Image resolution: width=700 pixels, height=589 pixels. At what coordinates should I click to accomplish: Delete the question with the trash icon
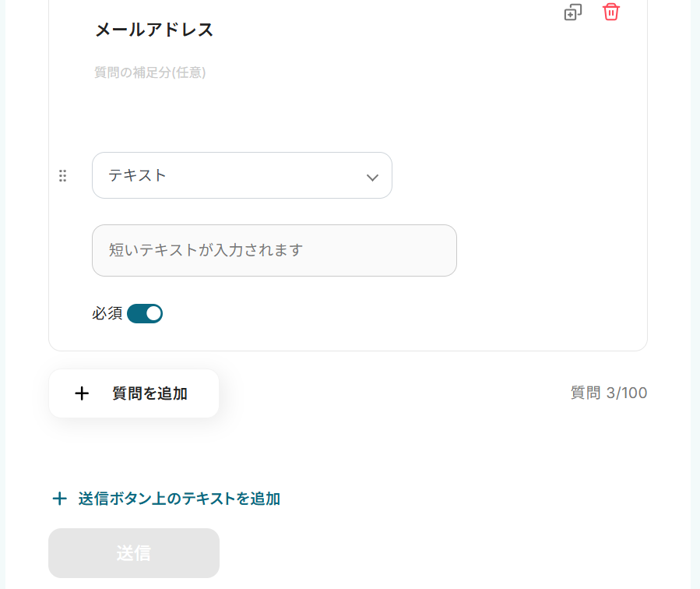[x=611, y=12]
